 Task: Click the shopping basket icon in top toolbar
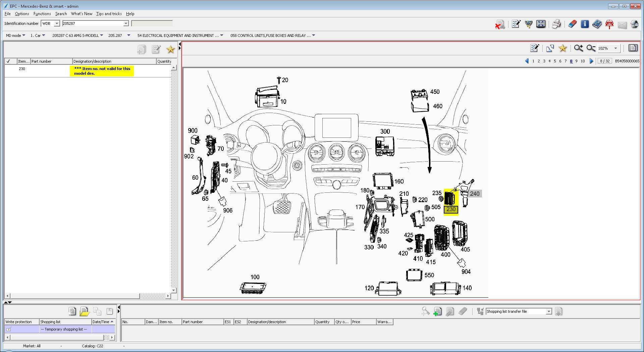click(x=529, y=24)
